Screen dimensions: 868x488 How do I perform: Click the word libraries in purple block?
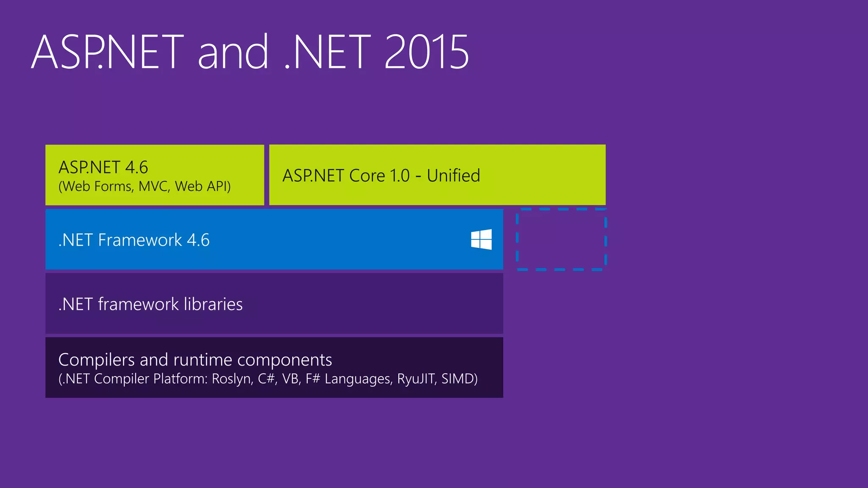(x=213, y=304)
